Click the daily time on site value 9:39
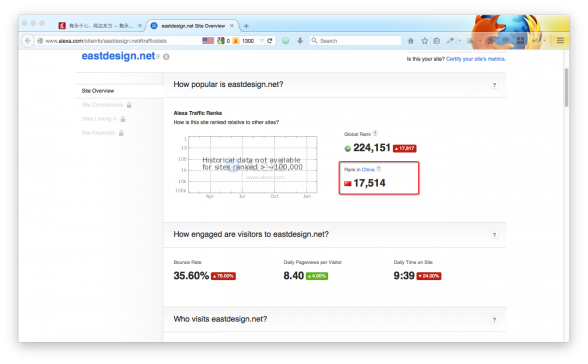Image resolution: width=588 pixels, height=364 pixels. pos(404,276)
